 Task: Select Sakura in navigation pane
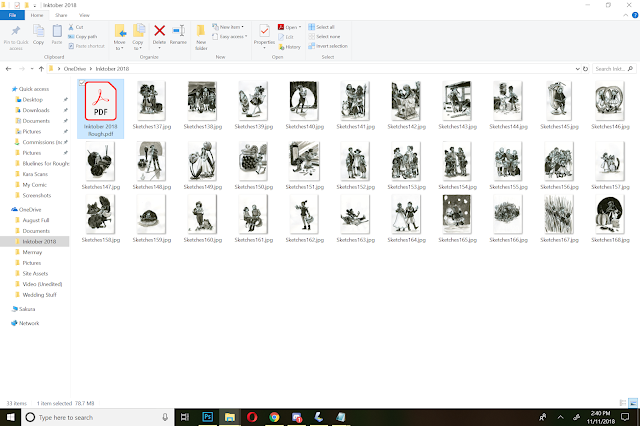pos(27,309)
